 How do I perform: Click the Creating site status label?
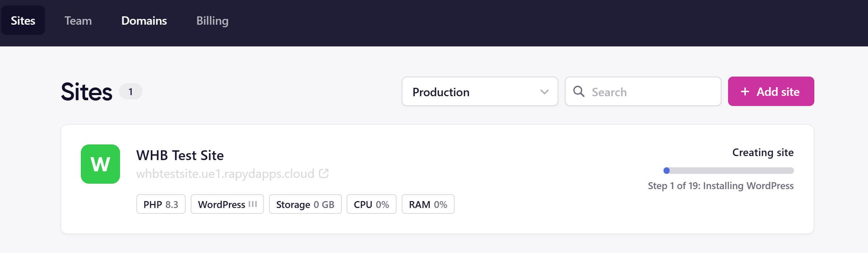click(763, 152)
